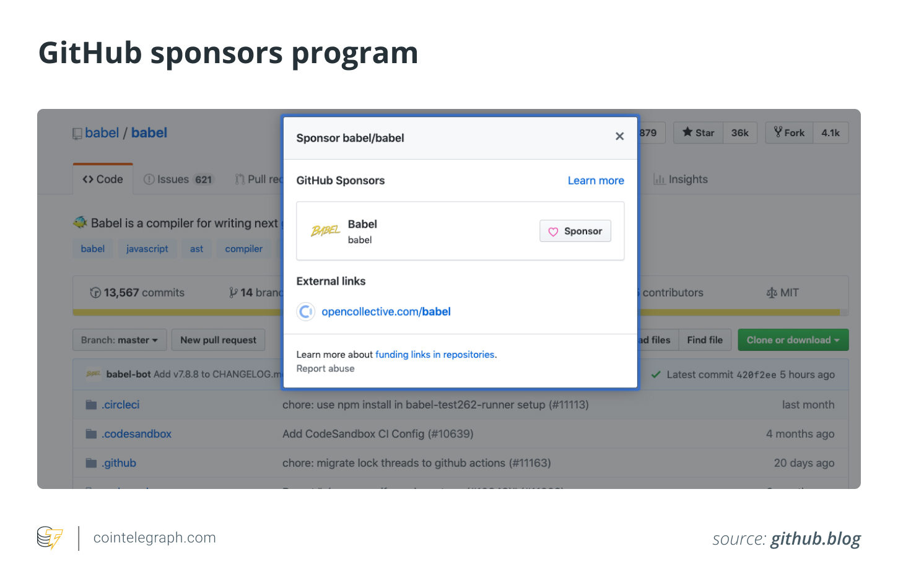Expand the Clone or download menu
Viewport: 898px width, 588px height.
[793, 339]
